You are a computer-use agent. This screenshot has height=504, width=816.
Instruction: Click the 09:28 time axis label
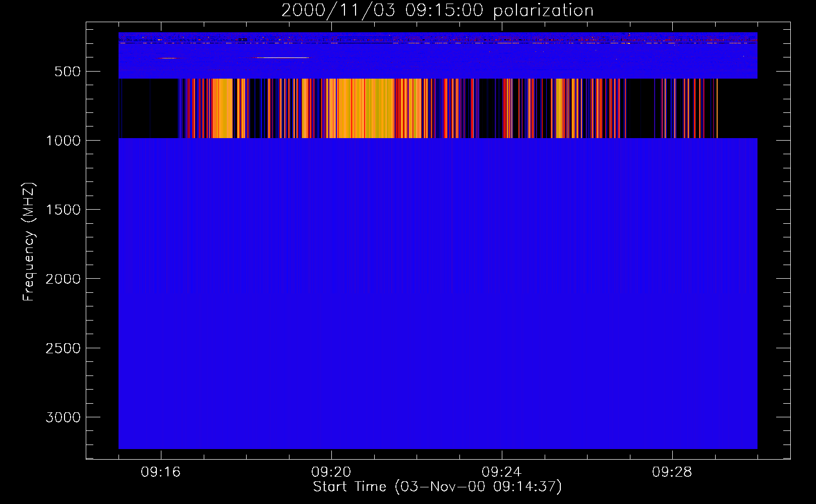(672, 472)
